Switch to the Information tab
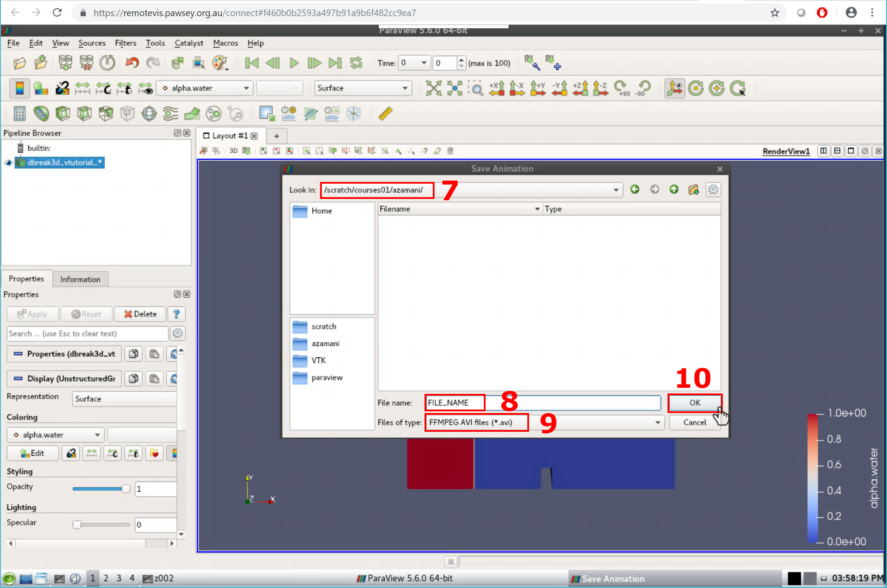Screen dimensions: 887x588 80,279
